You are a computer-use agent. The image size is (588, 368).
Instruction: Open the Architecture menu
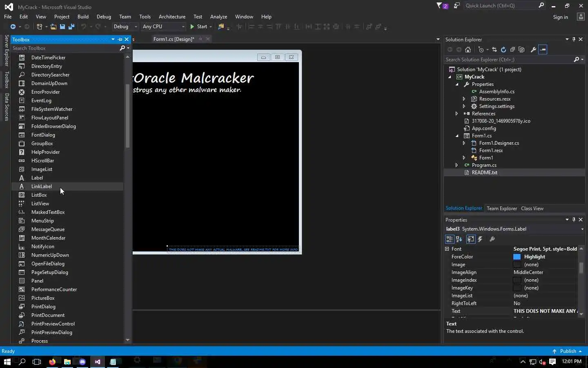point(172,17)
